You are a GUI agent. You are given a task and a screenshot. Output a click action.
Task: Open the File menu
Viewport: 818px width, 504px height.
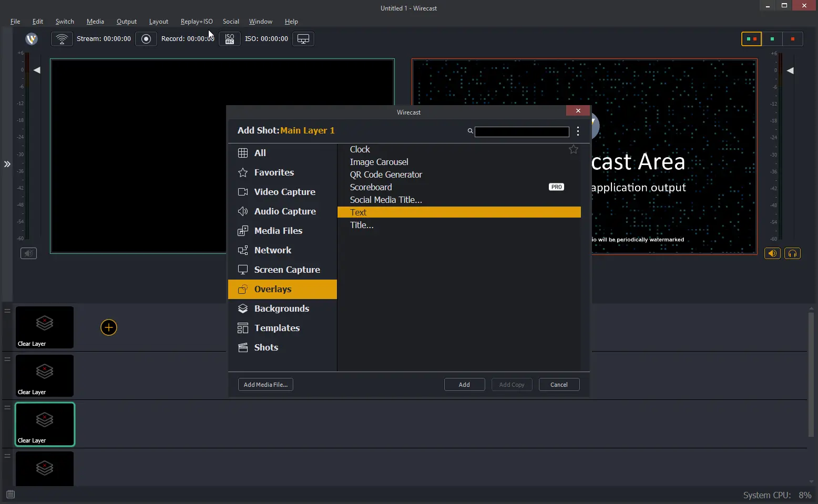click(15, 22)
